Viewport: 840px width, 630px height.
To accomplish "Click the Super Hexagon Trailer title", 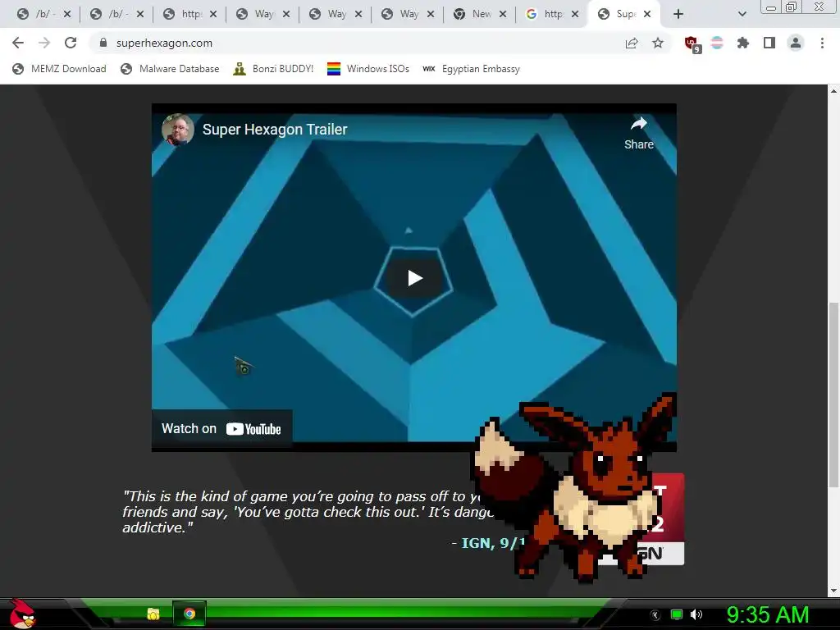I will (275, 130).
